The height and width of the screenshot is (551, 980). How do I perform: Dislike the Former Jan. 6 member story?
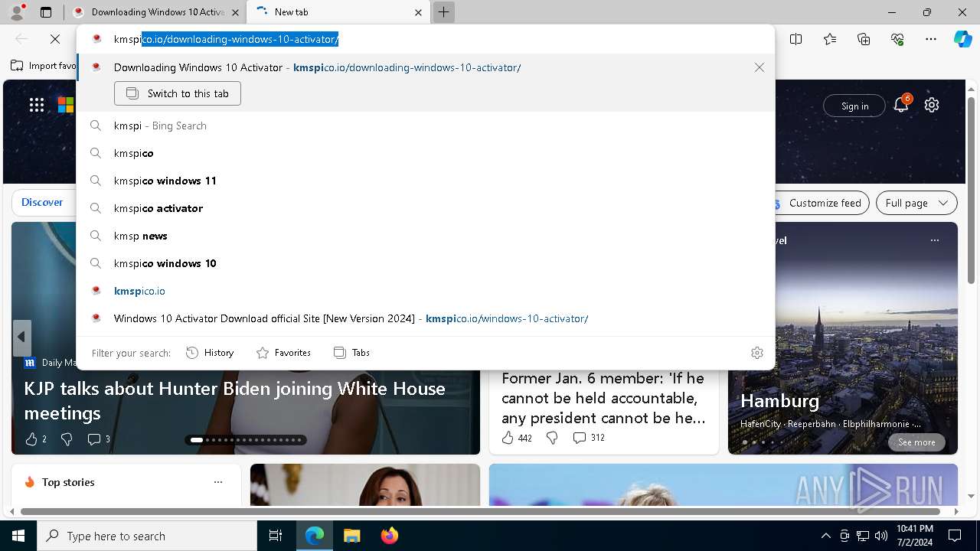(552, 438)
